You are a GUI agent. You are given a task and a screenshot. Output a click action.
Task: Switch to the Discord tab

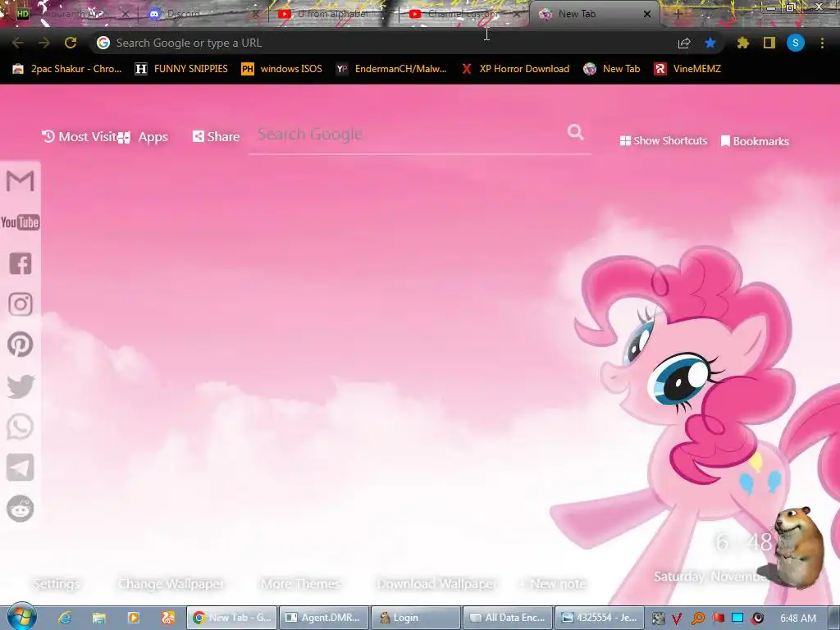pyautogui.click(x=203, y=14)
